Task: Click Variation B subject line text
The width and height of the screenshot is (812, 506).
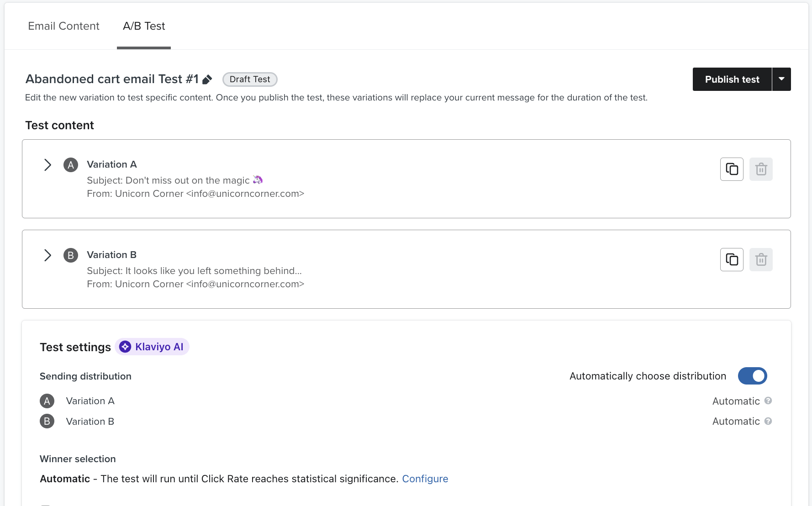Action: (x=194, y=271)
